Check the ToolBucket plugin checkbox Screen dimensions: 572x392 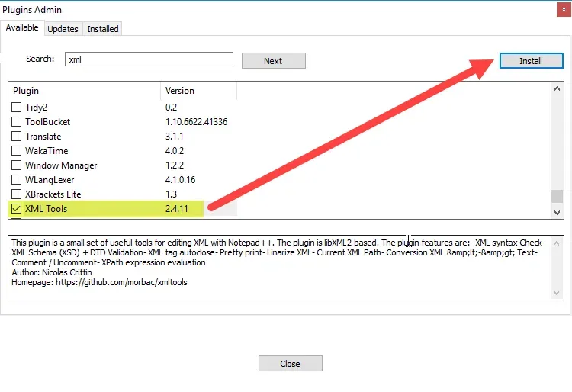[x=17, y=122]
